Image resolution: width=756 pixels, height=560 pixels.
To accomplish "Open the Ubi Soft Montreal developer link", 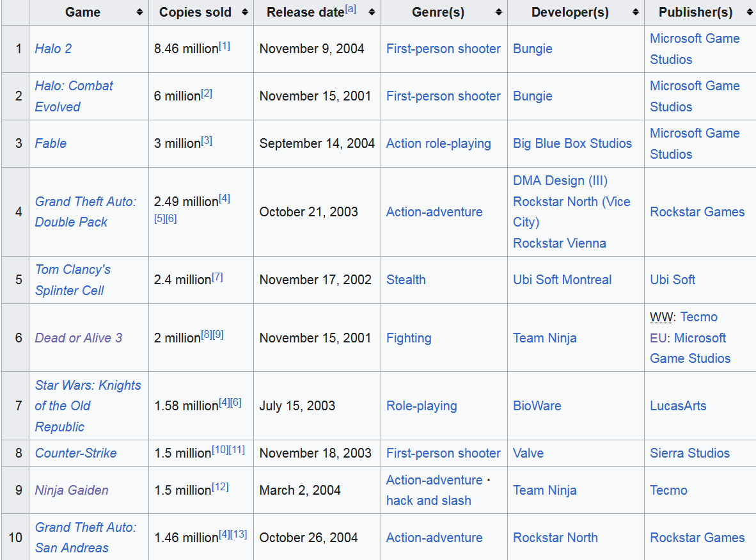I will pyautogui.click(x=562, y=280).
